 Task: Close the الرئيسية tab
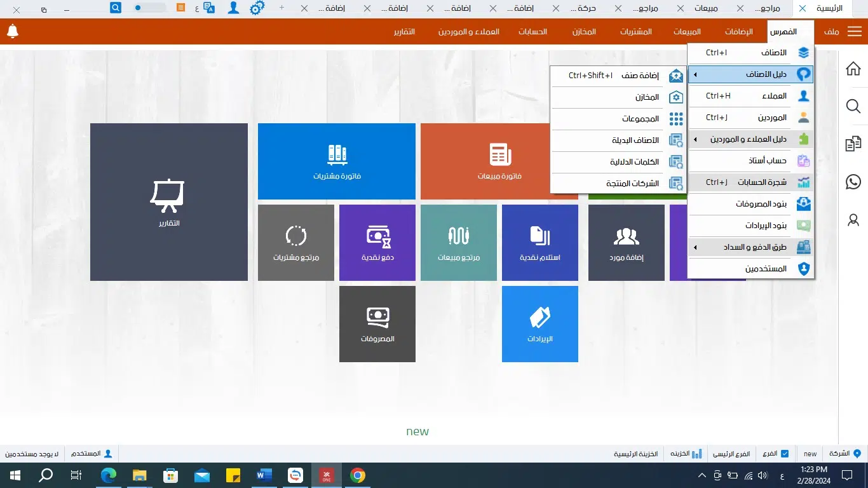point(803,9)
